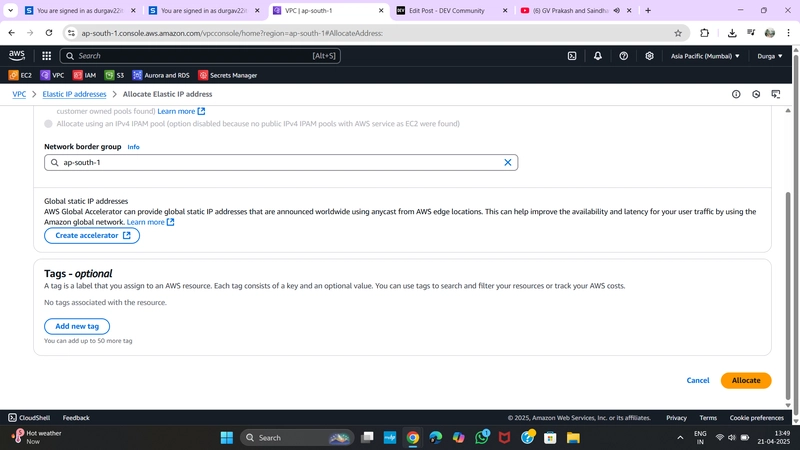Open the info panel icon near breadcrumbs
Screen dimensions: 800x450
click(x=736, y=94)
